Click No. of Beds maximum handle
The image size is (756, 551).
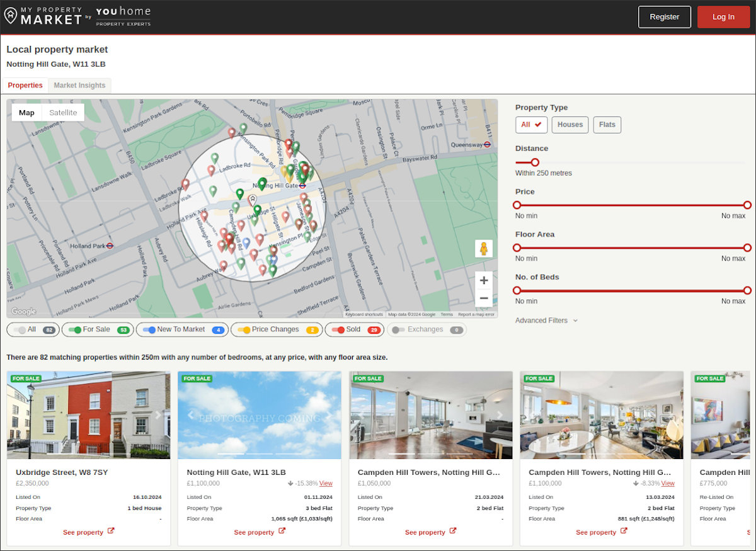[747, 291]
